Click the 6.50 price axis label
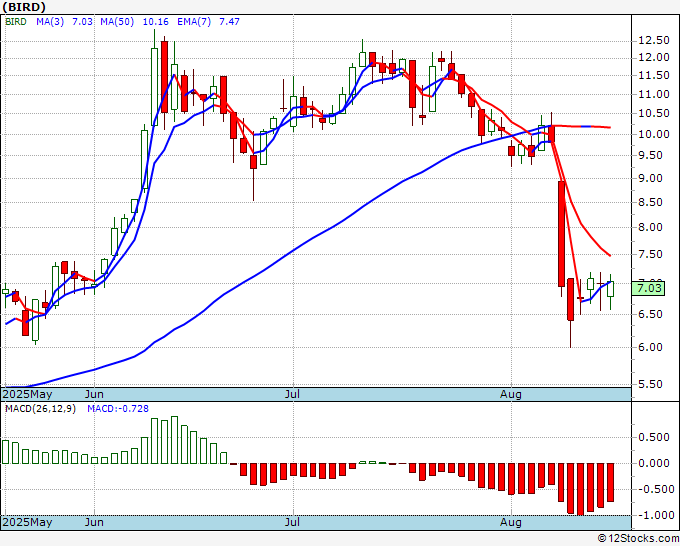The height and width of the screenshot is (546, 680). tap(650, 314)
